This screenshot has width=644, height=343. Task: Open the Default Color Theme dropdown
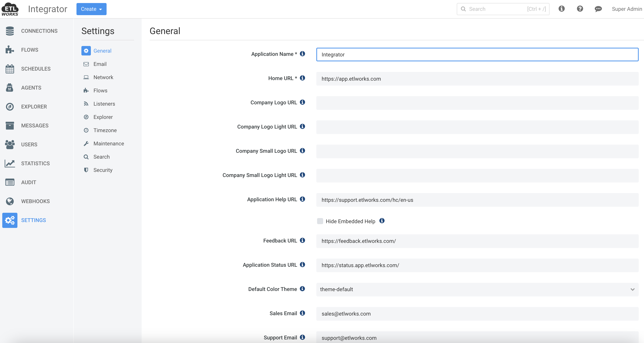tap(477, 289)
